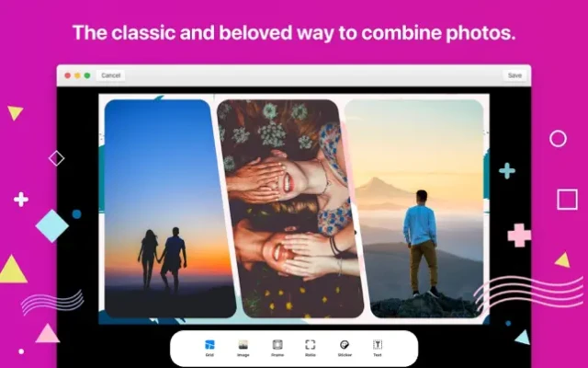The height and width of the screenshot is (368, 588).
Task: Minimize the window using the yellow button
Action: tap(77, 75)
